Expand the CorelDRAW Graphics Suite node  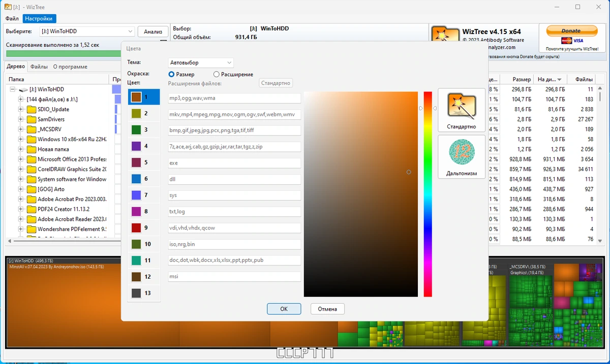tap(21, 169)
